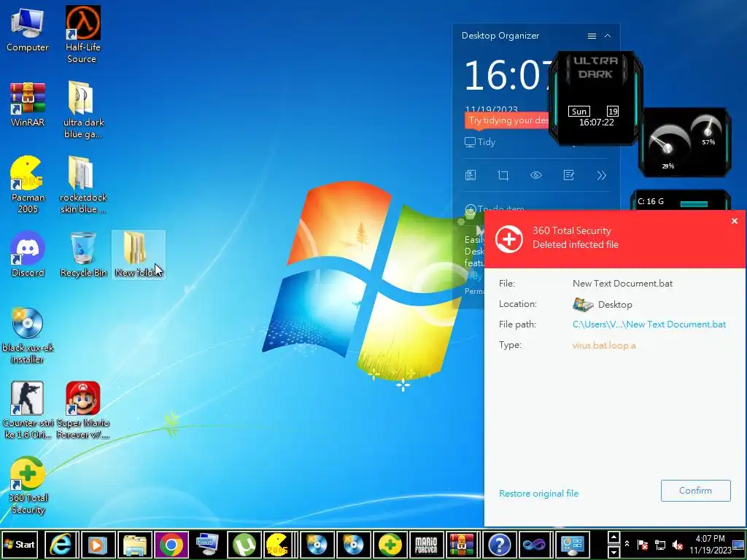
Task: Open the New Text Document.bat file path link
Action: click(649, 324)
